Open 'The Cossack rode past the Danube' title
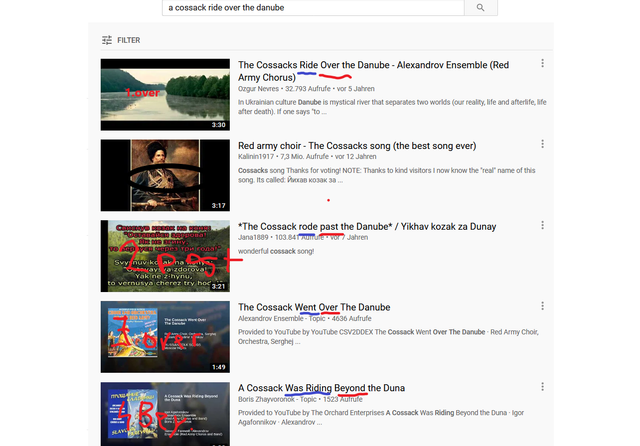 click(367, 226)
